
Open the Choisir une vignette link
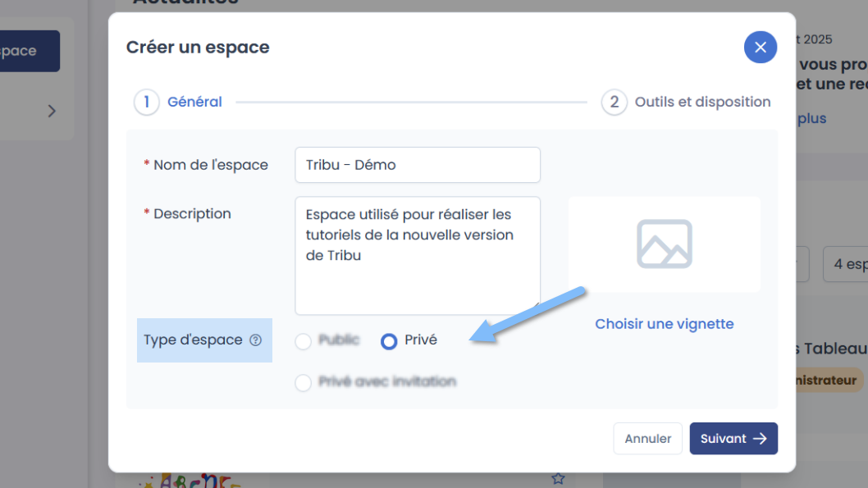coord(665,324)
